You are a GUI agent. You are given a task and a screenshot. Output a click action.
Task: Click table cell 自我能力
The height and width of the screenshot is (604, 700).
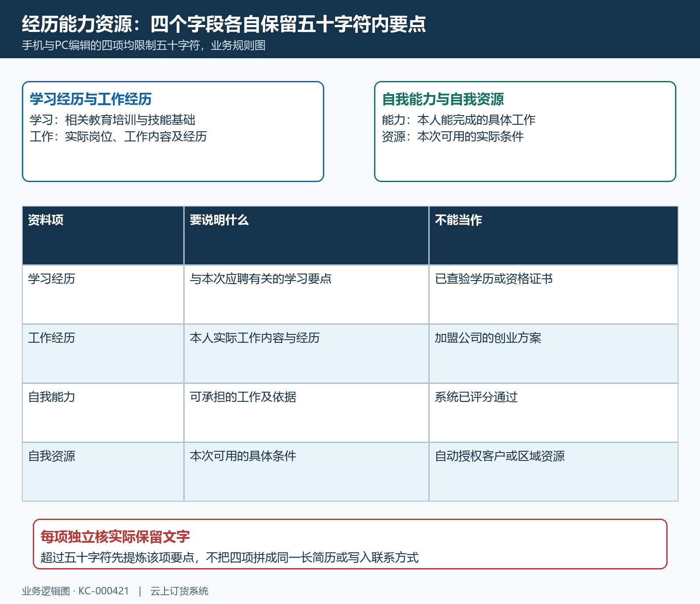point(103,413)
